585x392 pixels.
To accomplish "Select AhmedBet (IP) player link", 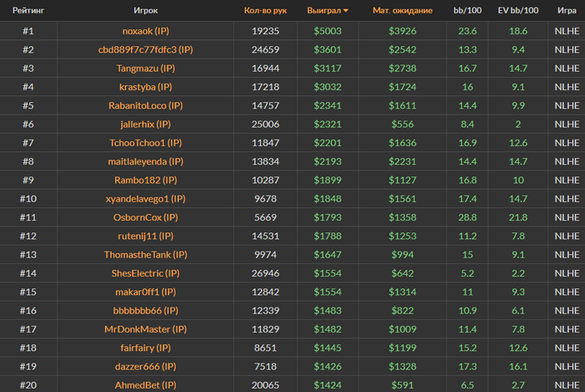I will [145, 385].
